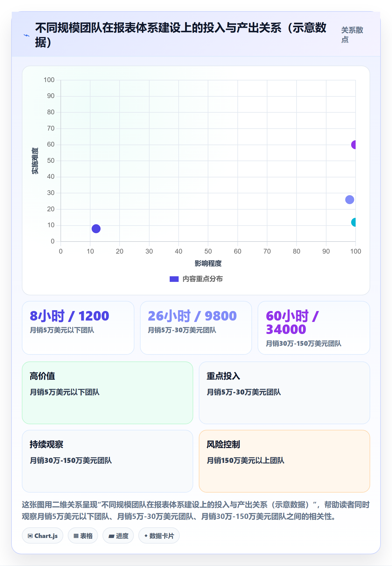Click the 风险控制 card heading
This screenshot has width=392, height=566.
point(223,444)
